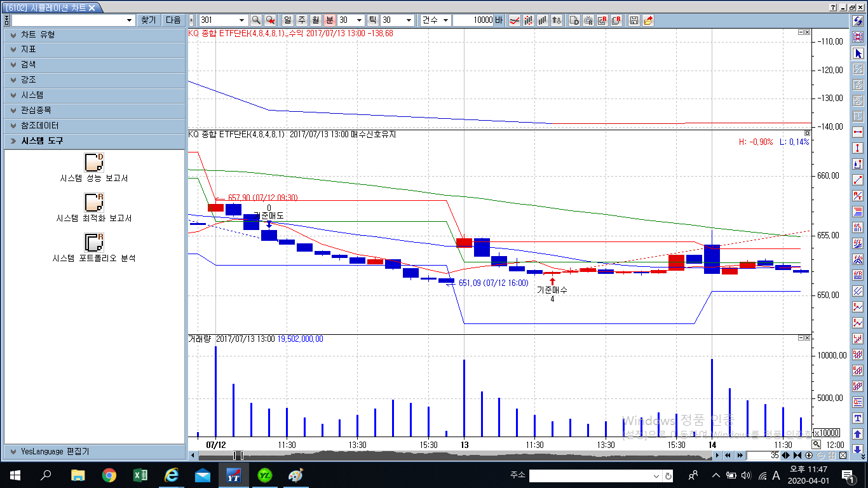Viewport: 868px width, 488px height.
Task: Click the 찾기 search button
Action: (x=148, y=20)
